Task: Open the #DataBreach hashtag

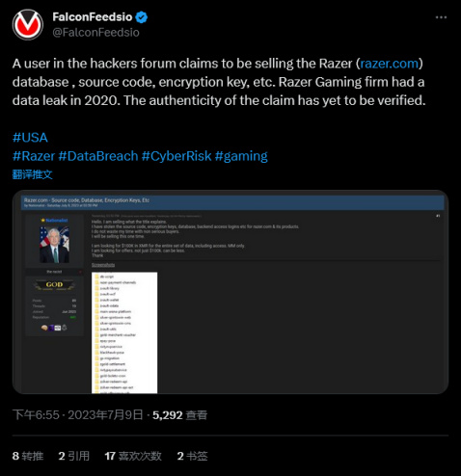Action: [x=98, y=156]
